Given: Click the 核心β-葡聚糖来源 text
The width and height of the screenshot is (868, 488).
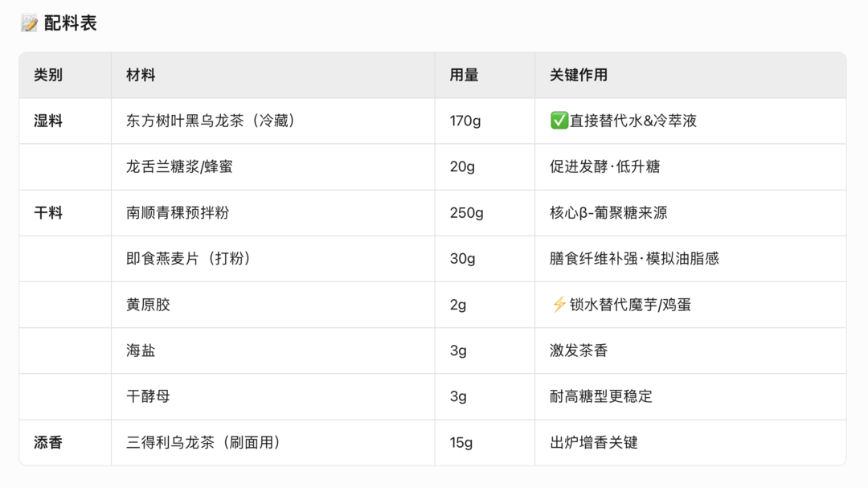Looking at the screenshot, I should pyautogui.click(x=608, y=213).
